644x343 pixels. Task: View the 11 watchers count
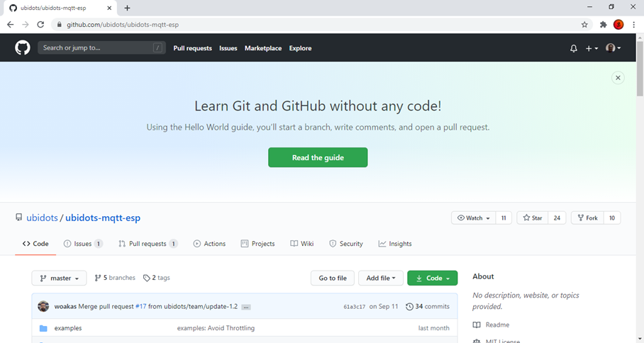point(504,218)
